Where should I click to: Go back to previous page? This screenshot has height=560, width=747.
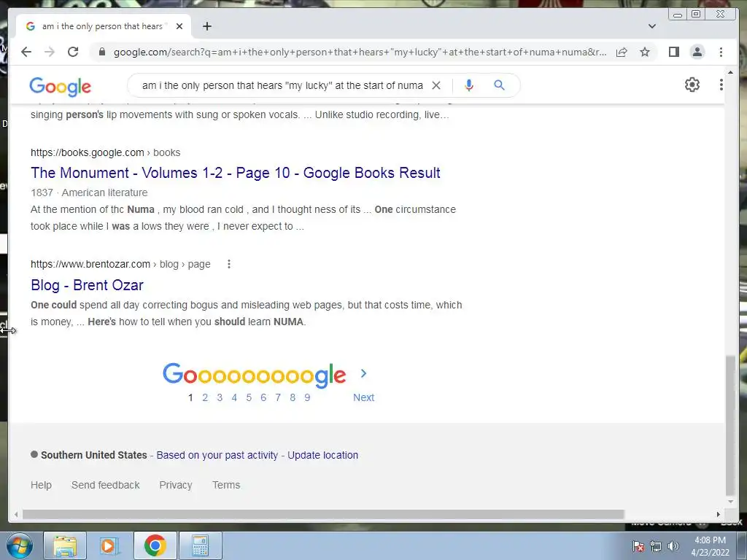(26, 52)
